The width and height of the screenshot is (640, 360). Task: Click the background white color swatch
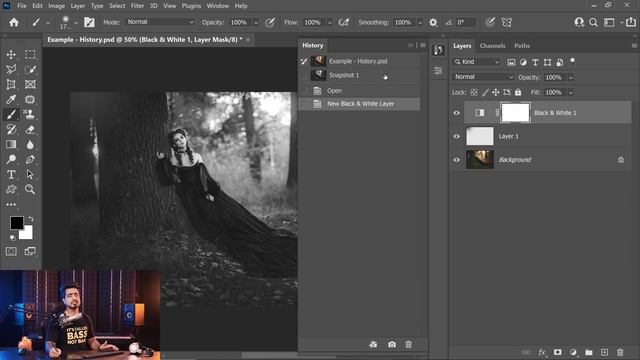click(27, 234)
